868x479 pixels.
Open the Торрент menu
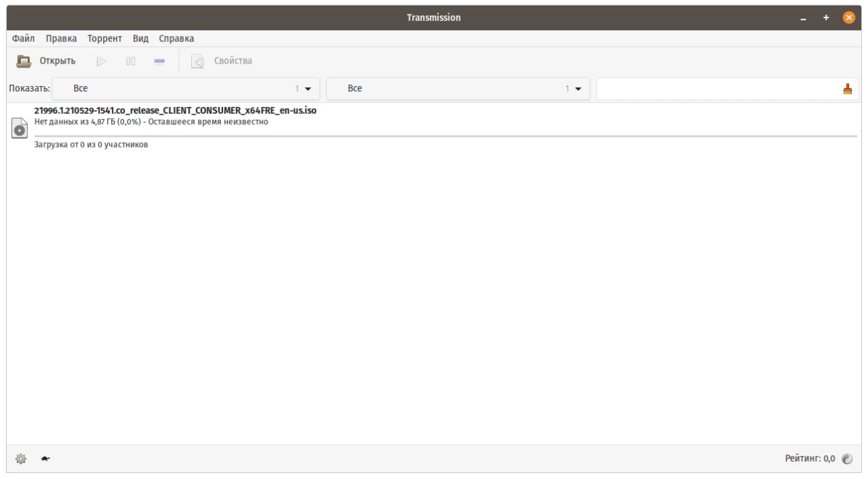104,39
